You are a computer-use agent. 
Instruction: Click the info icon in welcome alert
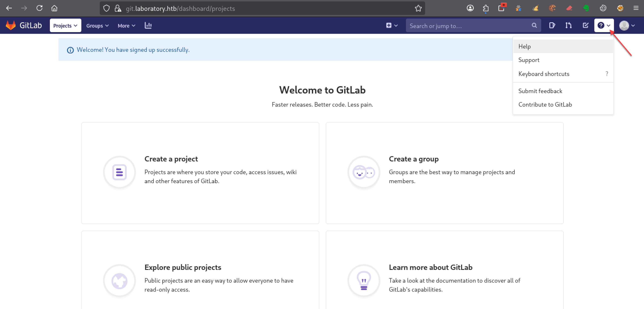point(70,50)
